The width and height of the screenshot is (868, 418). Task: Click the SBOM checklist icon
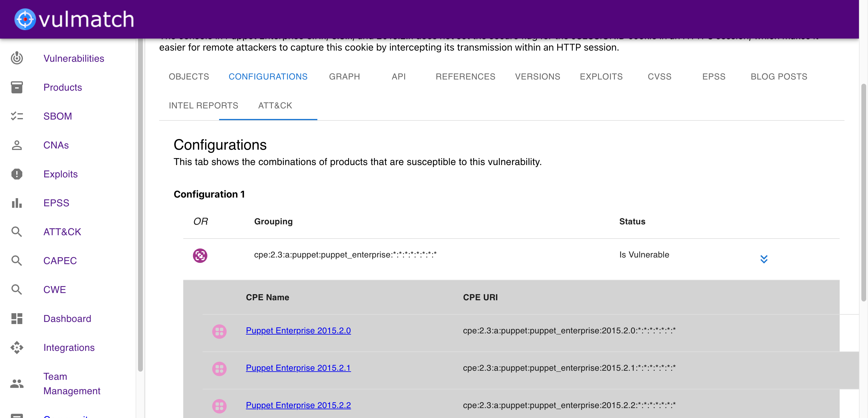[x=17, y=116]
